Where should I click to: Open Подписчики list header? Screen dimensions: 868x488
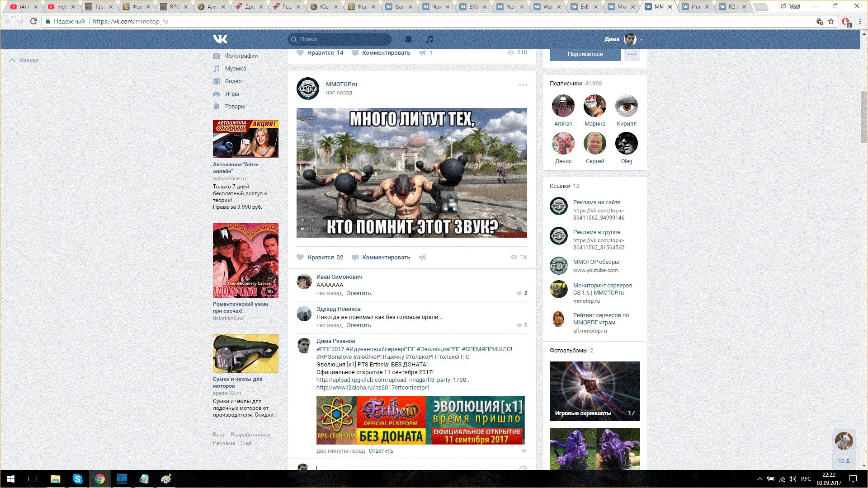point(576,84)
